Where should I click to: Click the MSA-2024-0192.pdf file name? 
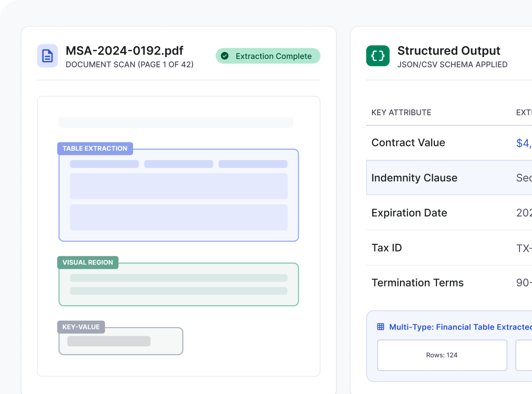124,50
